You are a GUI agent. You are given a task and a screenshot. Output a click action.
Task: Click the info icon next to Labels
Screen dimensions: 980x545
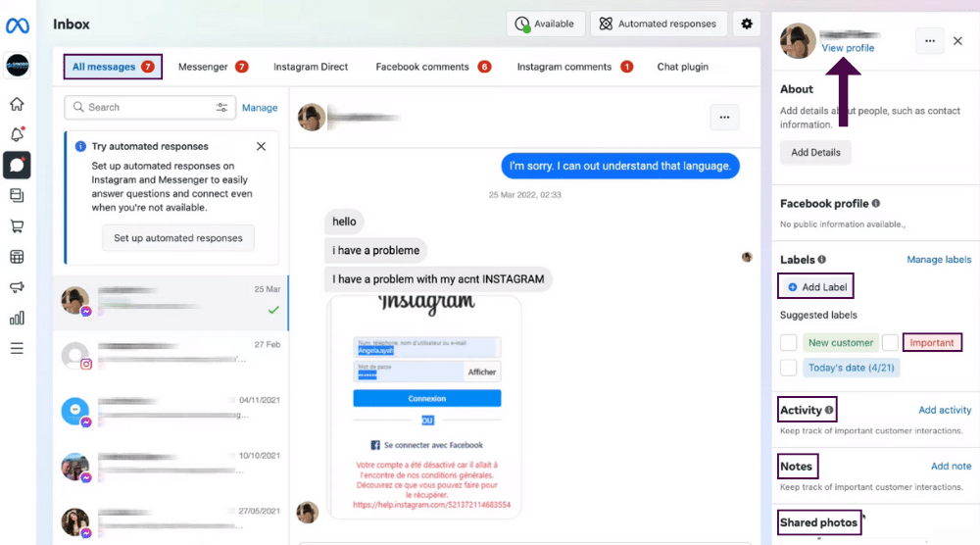(822, 260)
